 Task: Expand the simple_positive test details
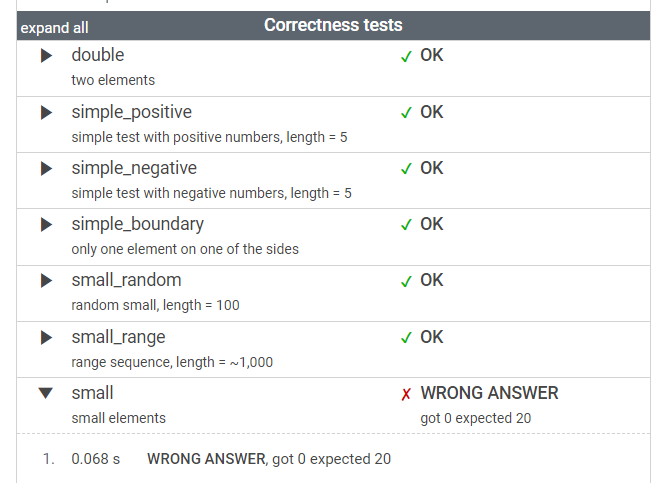46,113
